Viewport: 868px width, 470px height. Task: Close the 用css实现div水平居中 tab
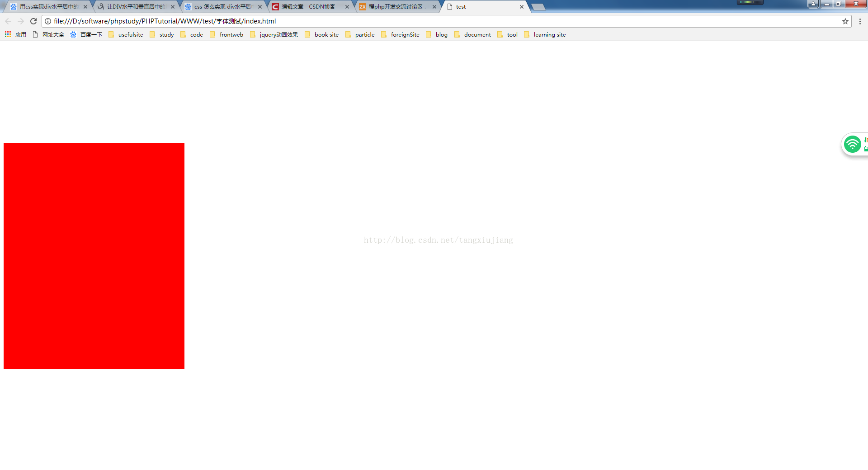pyautogui.click(x=85, y=7)
